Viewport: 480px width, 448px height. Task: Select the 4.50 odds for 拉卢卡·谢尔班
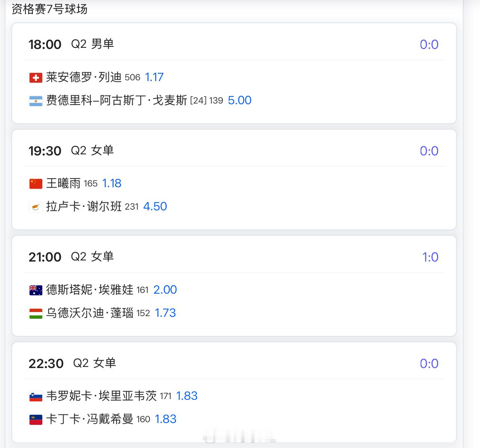(155, 207)
